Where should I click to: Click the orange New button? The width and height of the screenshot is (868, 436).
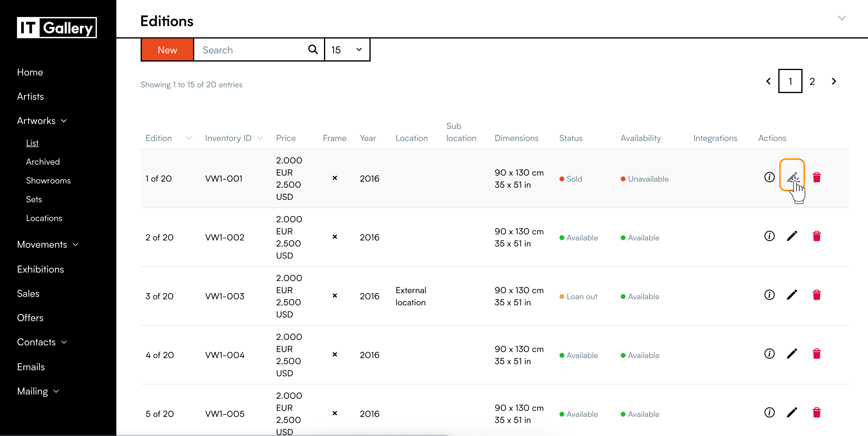[167, 50]
